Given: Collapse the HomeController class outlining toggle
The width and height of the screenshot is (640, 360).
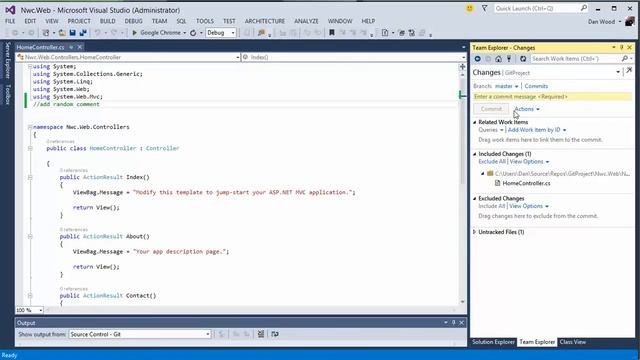Looking at the screenshot, I should [x=30, y=149].
